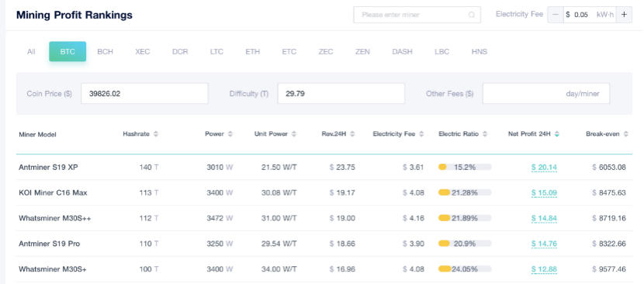Switch to the ETH coin tab
The width and height of the screenshot is (644, 284).
point(253,52)
